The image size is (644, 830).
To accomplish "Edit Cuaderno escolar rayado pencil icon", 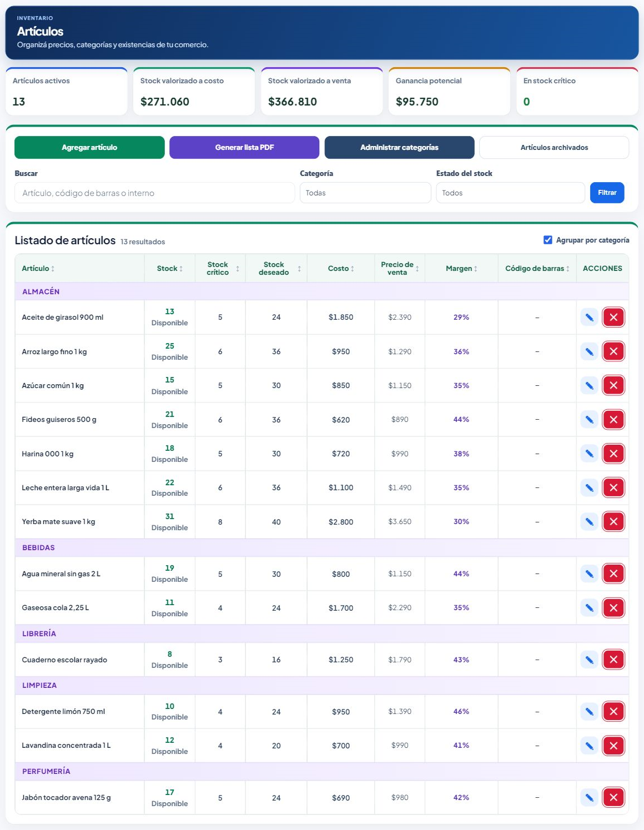I will (x=589, y=660).
